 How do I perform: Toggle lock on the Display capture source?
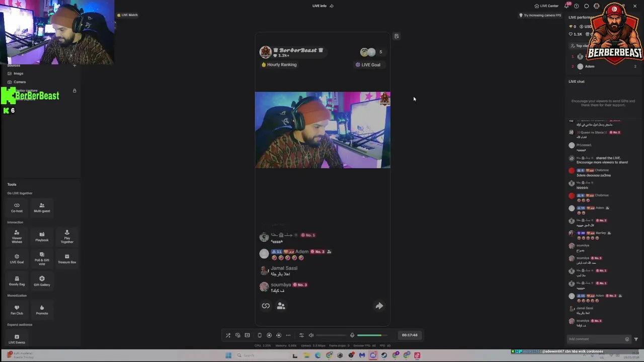pos(74,90)
